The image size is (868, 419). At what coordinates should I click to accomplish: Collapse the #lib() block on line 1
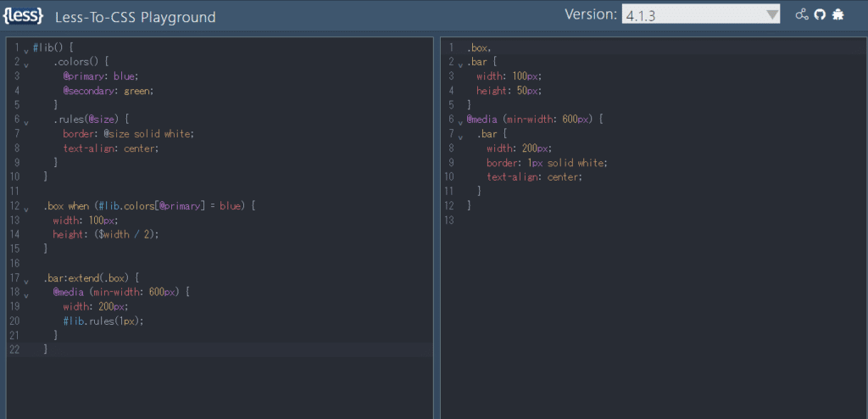tap(26, 50)
